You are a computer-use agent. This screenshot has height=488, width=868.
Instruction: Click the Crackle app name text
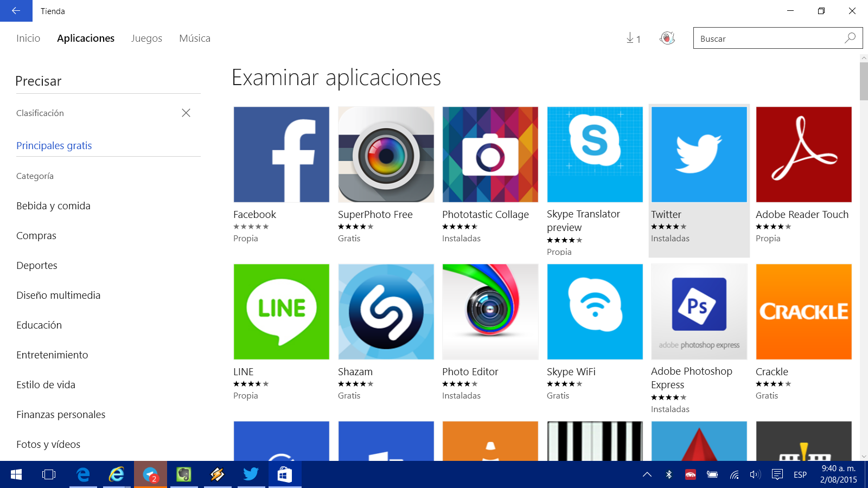(772, 372)
